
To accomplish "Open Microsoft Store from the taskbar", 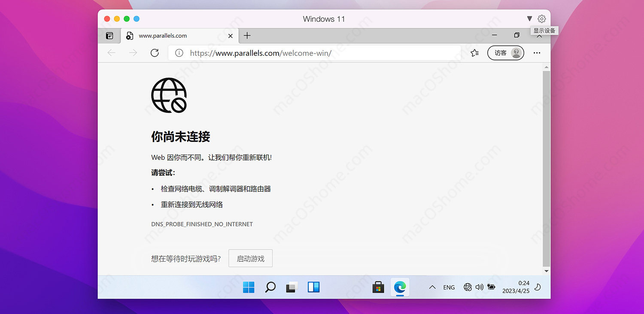I will 378,287.
